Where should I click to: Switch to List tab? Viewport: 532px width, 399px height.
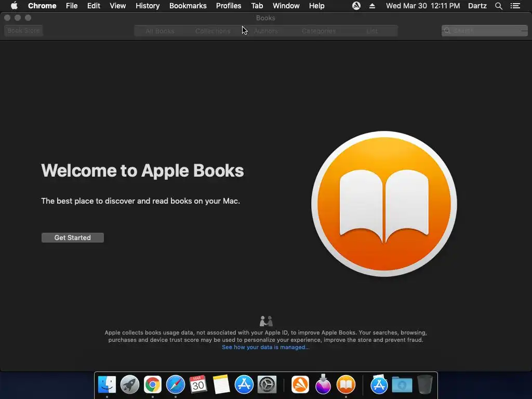tap(372, 31)
